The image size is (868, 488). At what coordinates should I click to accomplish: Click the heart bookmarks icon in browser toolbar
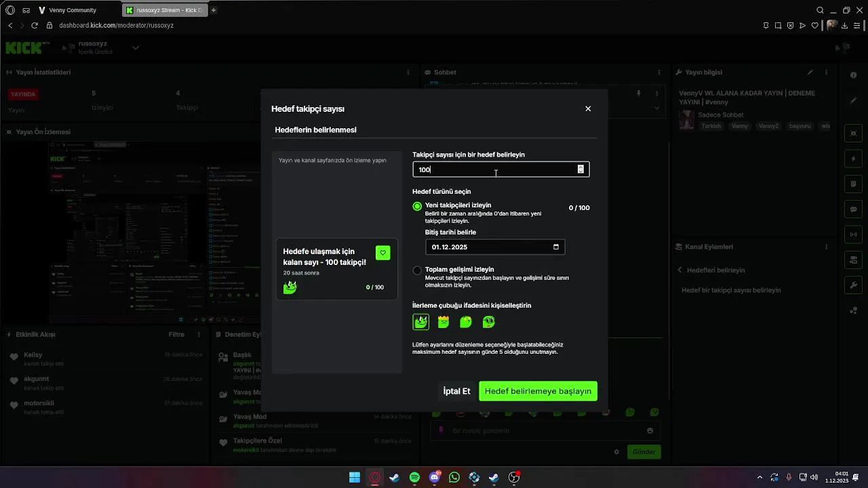coord(815,25)
